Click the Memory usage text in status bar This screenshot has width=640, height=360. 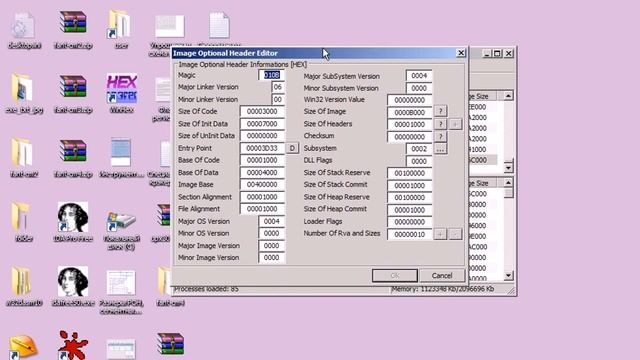(x=443, y=289)
